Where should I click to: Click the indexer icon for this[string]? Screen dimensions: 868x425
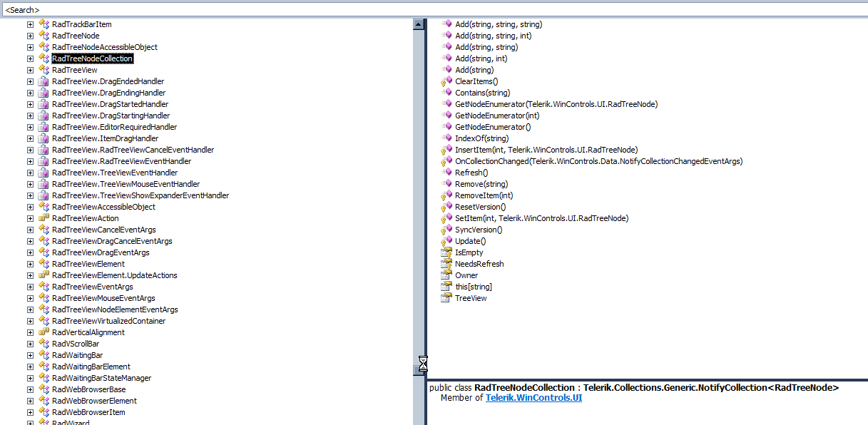tap(446, 287)
